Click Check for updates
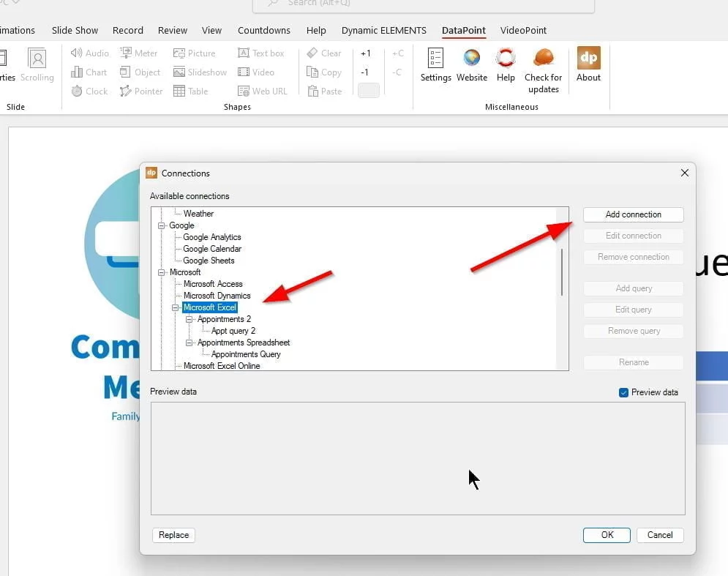Image resolution: width=728 pixels, height=576 pixels. (543, 70)
